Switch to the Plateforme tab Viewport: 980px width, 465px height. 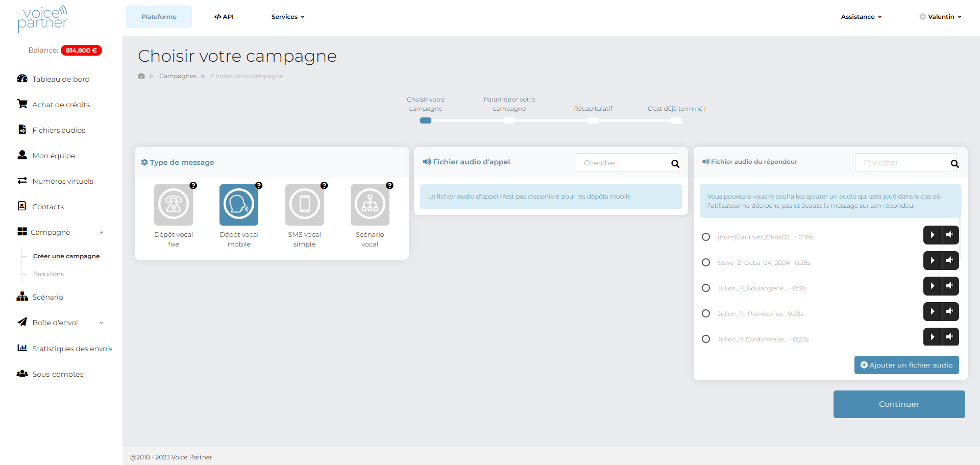point(159,17)
